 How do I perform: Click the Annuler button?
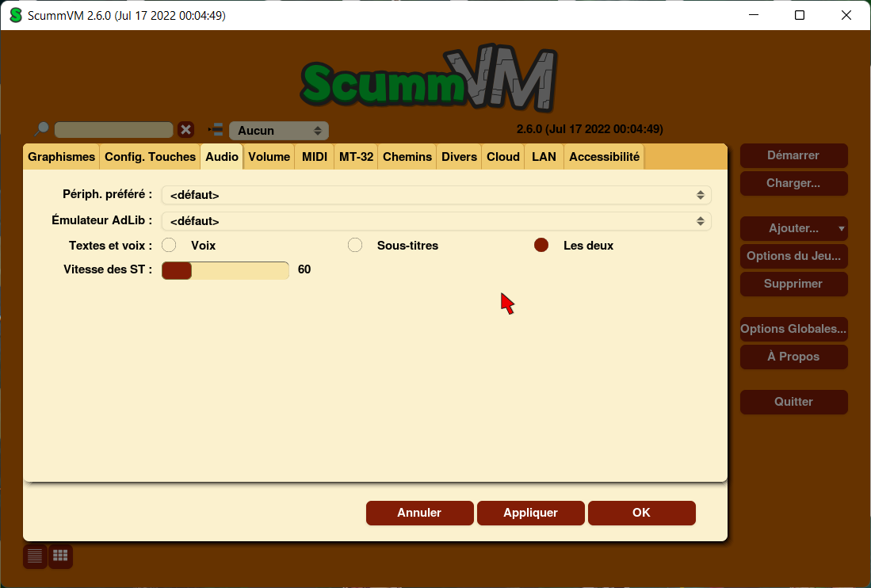pos(419,513)
